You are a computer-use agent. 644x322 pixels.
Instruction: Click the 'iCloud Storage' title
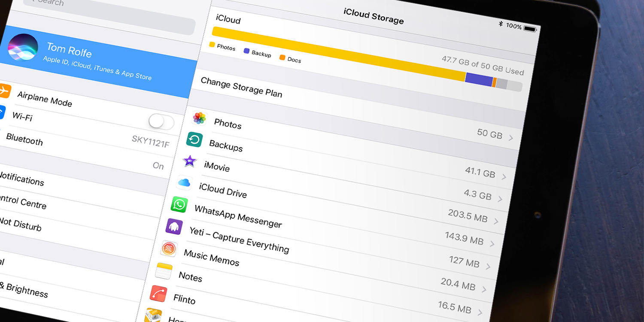pos(374,16)
